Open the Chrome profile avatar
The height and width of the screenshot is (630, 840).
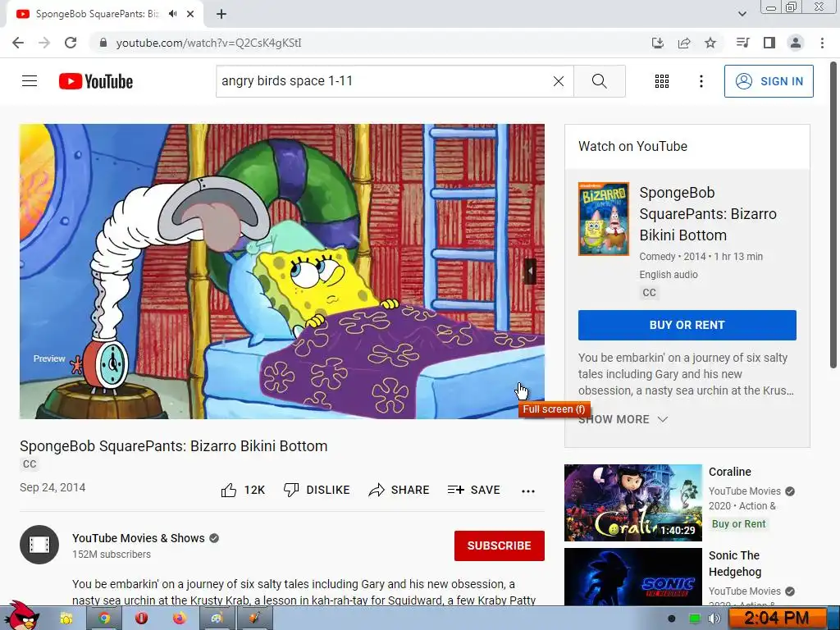click(x=796, y=43)
